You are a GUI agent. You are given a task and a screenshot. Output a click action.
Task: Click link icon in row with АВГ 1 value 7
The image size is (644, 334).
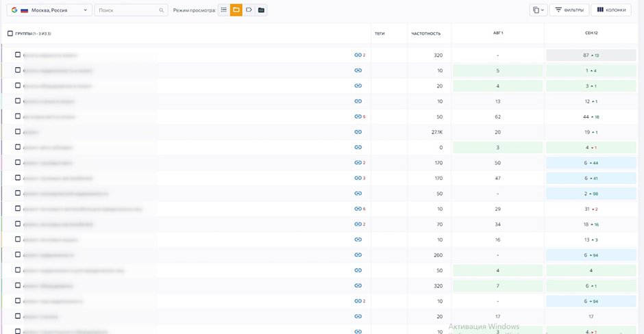(x=358, y=285)
